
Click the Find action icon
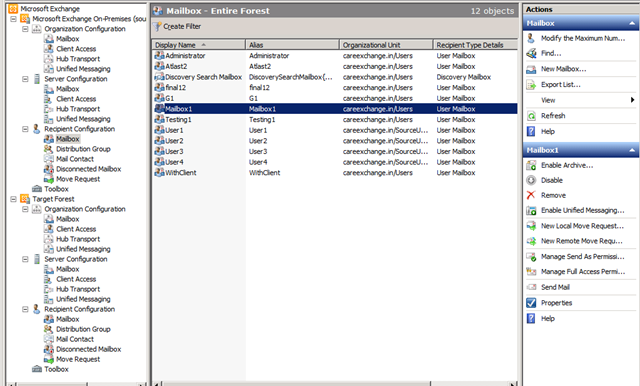point(531,53)
